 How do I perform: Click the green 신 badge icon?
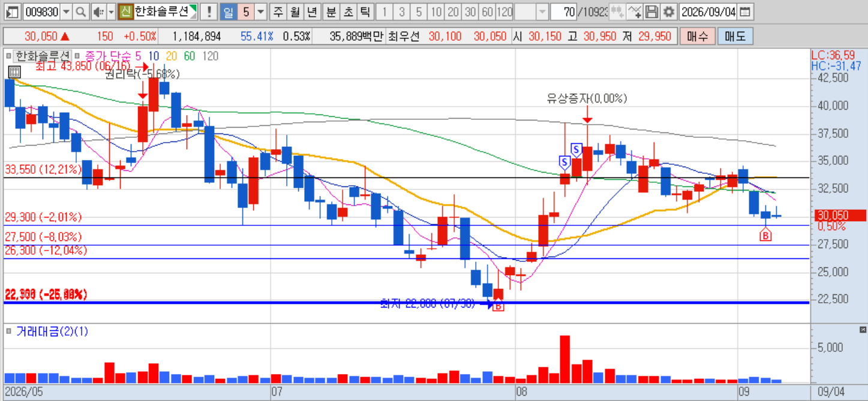pos(125,11)
